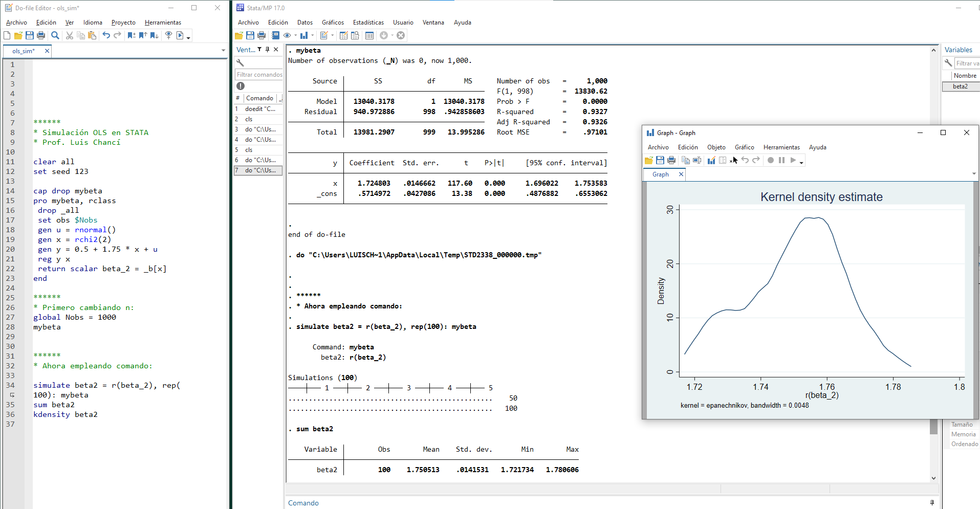Click the Graph bar-chart icon in Stata toolbar
Image resolution: width=980 pixels, height=509 pixels.
point(304,35)
